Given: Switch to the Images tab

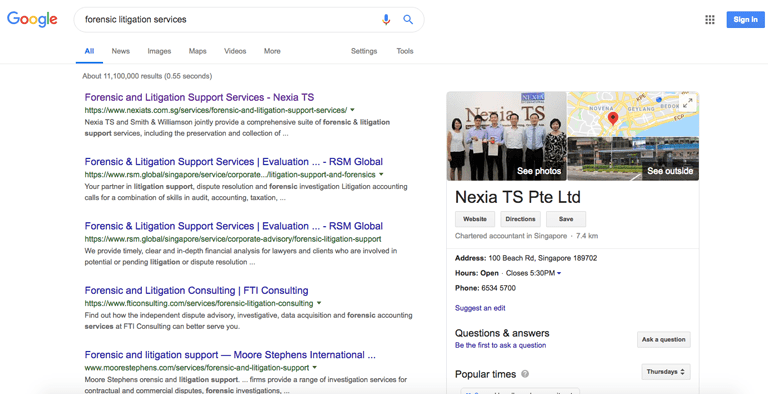Looking at the screenshot, I should click(x=159, y=51).
